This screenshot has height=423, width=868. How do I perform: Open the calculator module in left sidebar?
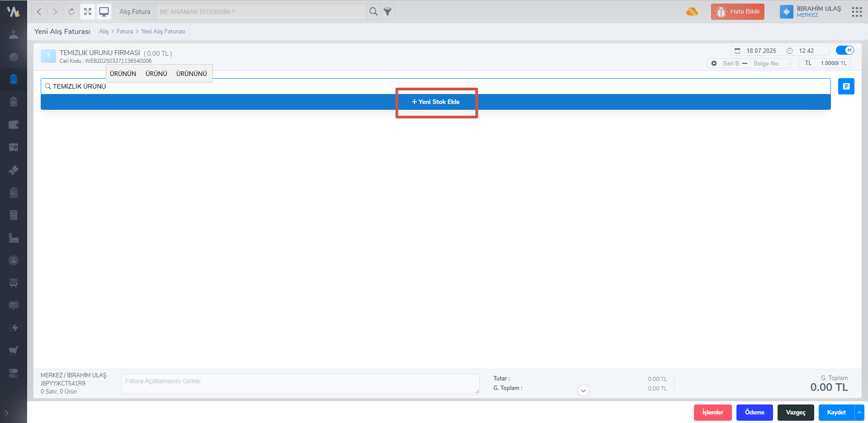coord(14,215)
